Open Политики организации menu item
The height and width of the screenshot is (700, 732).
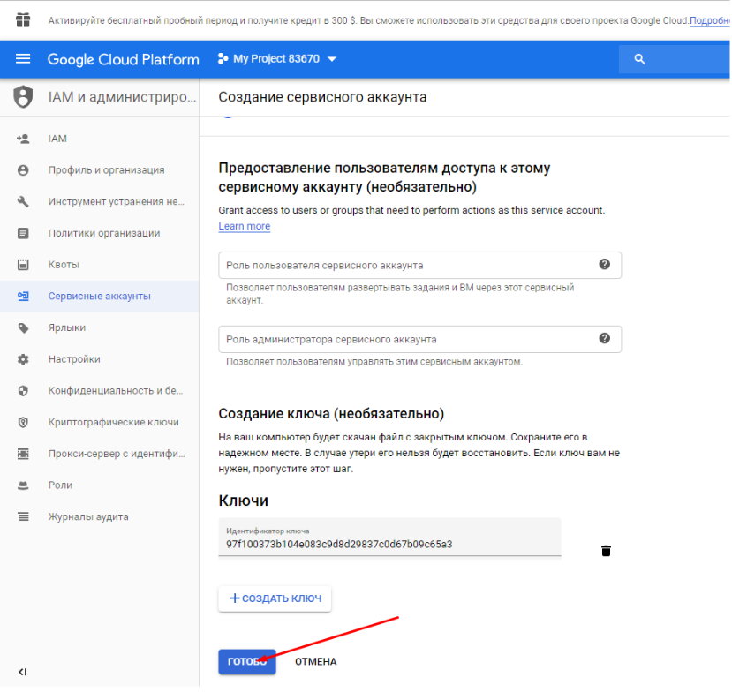pyautogui.click(x=104, y=233)
